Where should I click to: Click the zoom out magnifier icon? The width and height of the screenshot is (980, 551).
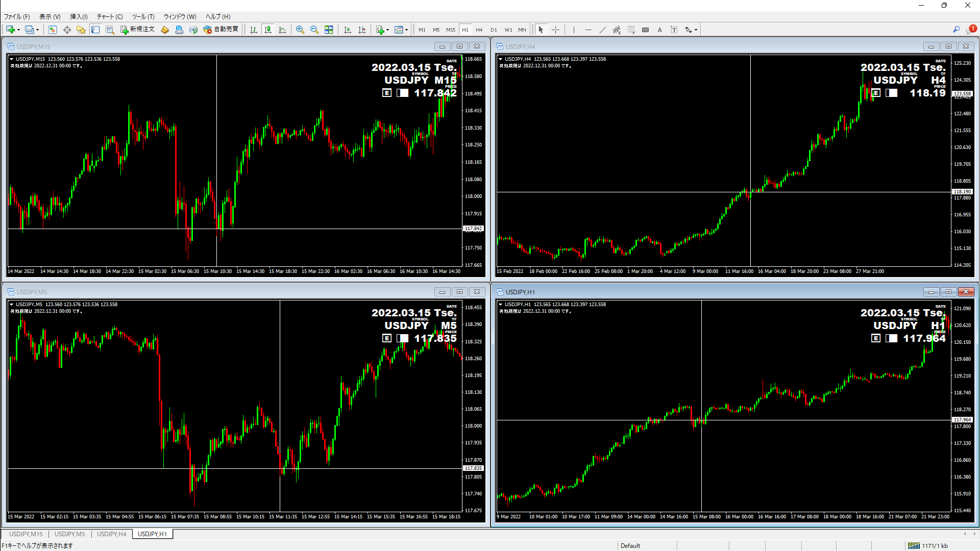pos(314,30)
